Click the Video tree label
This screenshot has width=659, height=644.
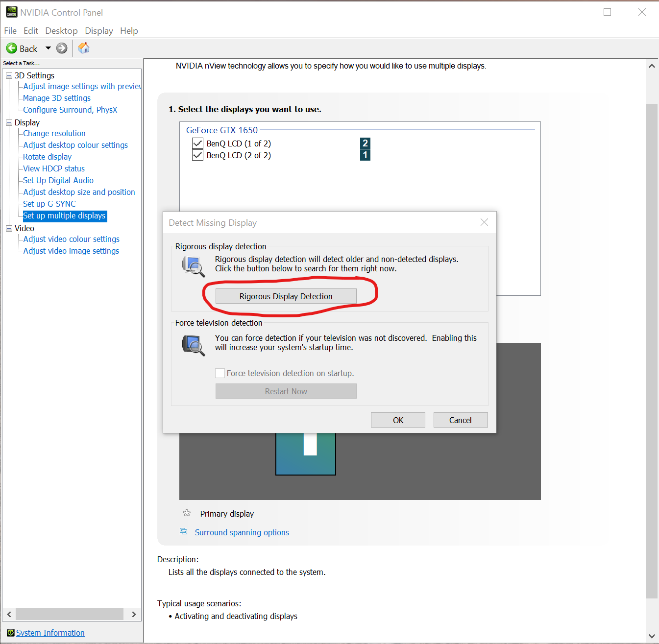[x=24, y=228]
